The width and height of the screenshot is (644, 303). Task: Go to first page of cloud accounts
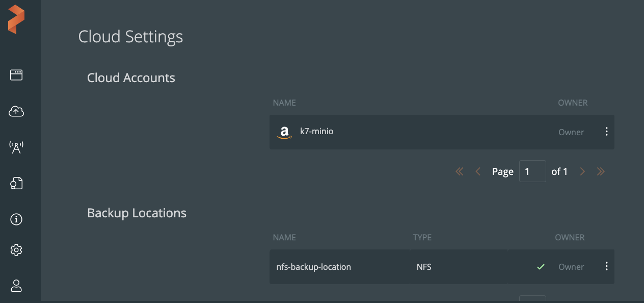click(460, 171)
